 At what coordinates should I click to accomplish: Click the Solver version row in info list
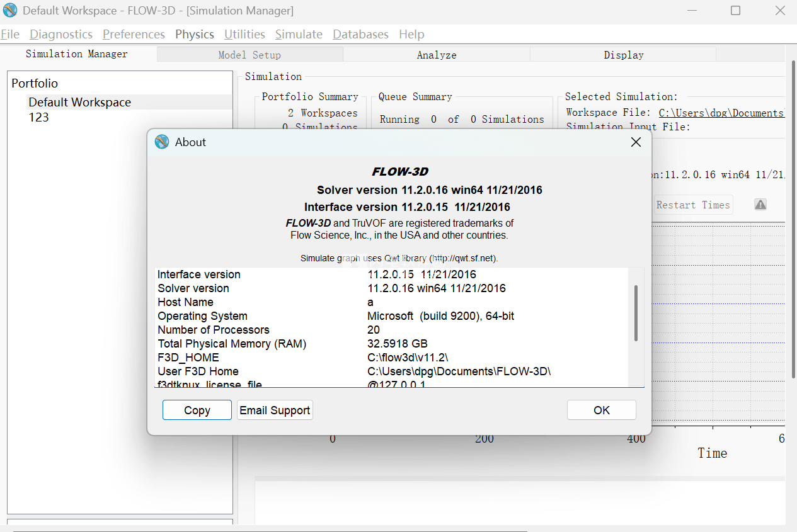click(391, 288)
